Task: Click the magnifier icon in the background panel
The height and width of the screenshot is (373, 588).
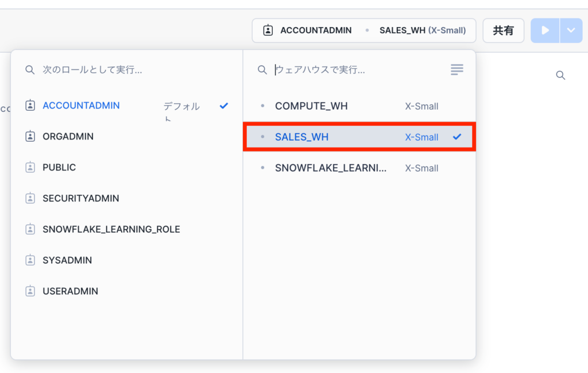Action: point(560,75)
